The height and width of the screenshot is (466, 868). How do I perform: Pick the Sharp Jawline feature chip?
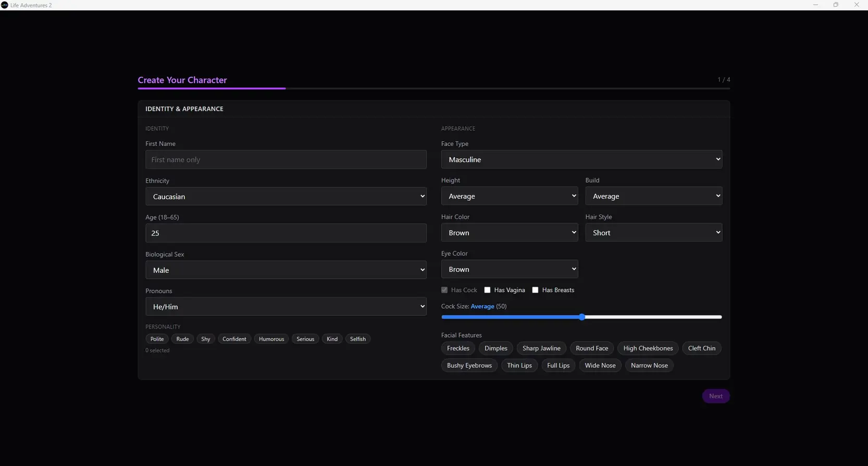(541, 348)
